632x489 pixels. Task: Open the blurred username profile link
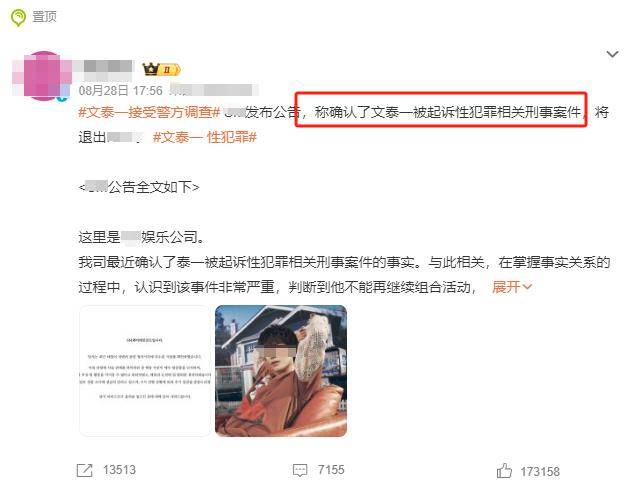coord(108,69)
